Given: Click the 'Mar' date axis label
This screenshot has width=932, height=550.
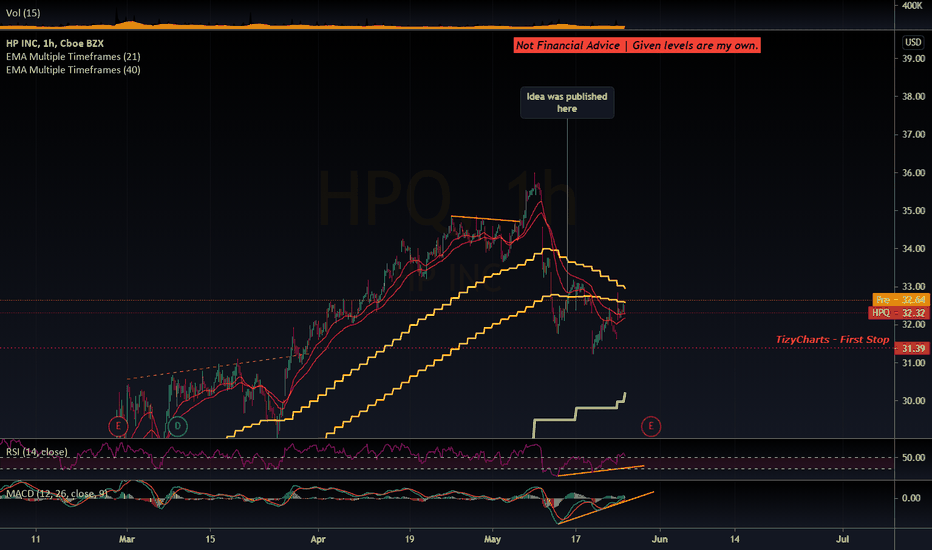Looking at the screenshot, I should (x=127, y=539).
